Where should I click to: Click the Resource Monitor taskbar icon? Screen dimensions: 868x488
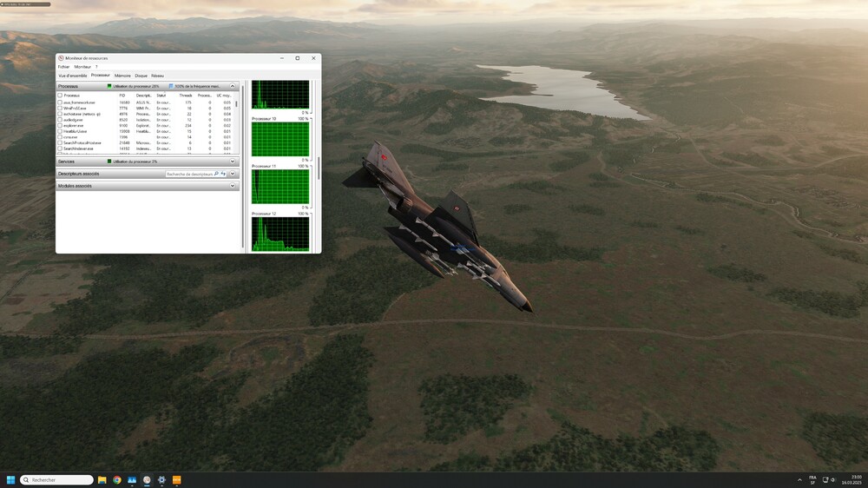pyautogui.click(x=147, y=479)
